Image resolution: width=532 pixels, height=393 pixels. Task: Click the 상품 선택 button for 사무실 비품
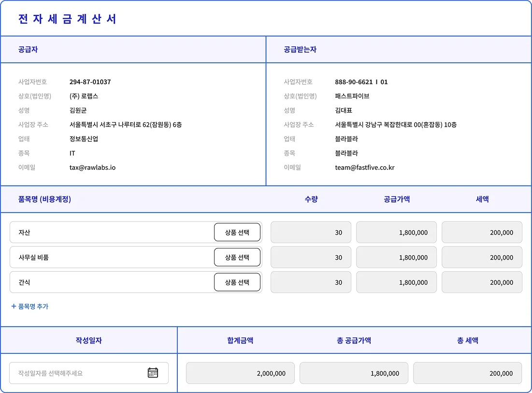(237, 257)
